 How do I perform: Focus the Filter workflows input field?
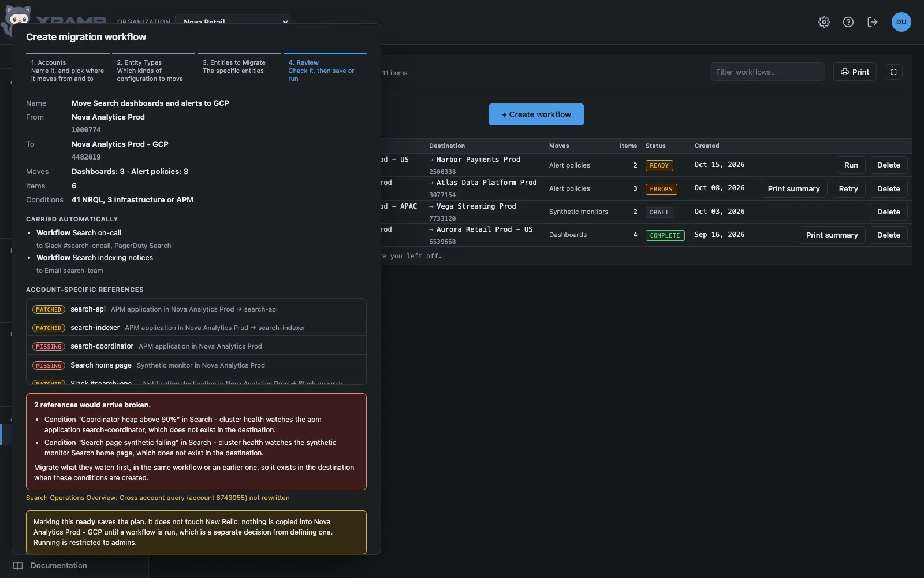point(767,72)
